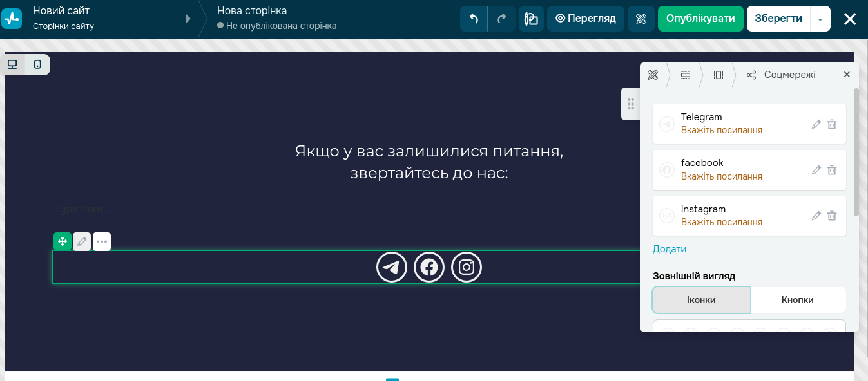Click the Іконки appearance option
This screenshot has width=868, height=381.
point(701,299)
